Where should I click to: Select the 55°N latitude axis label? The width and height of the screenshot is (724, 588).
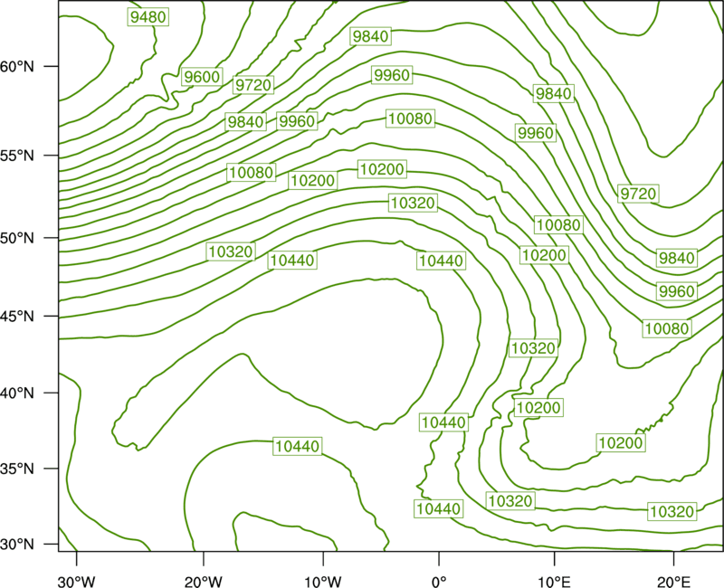17,156
